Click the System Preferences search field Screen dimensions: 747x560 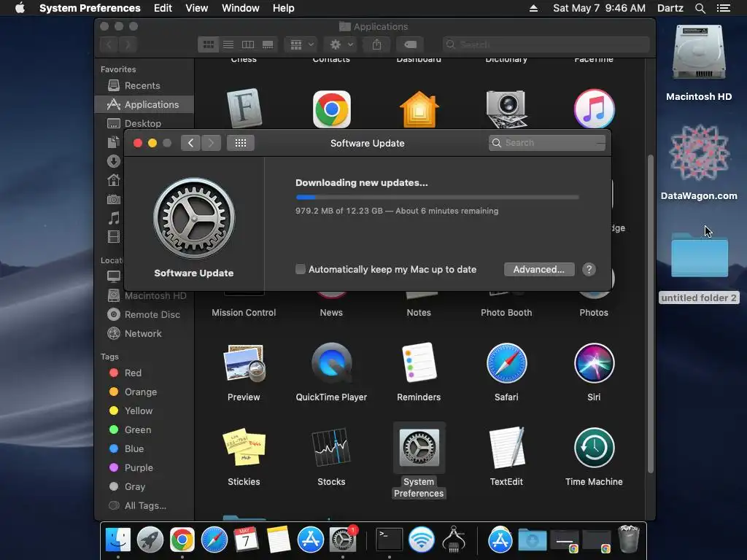pyautogui.click(x=547, y=143)
